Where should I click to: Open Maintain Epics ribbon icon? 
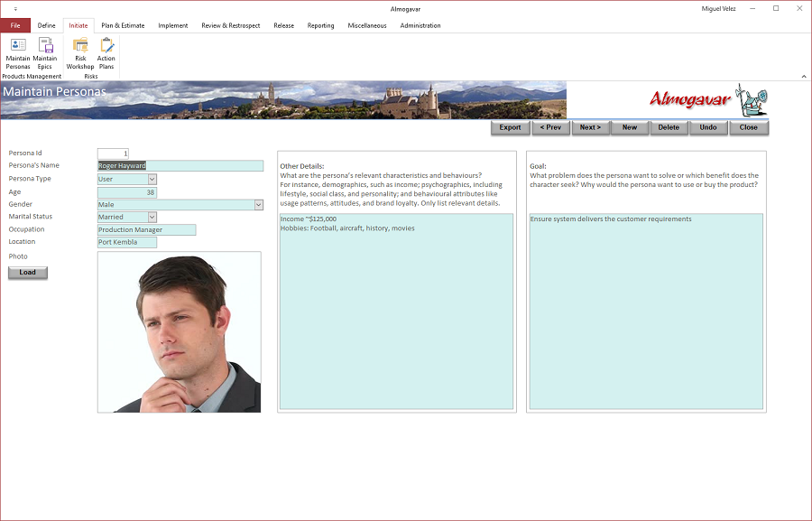point(45,53)
